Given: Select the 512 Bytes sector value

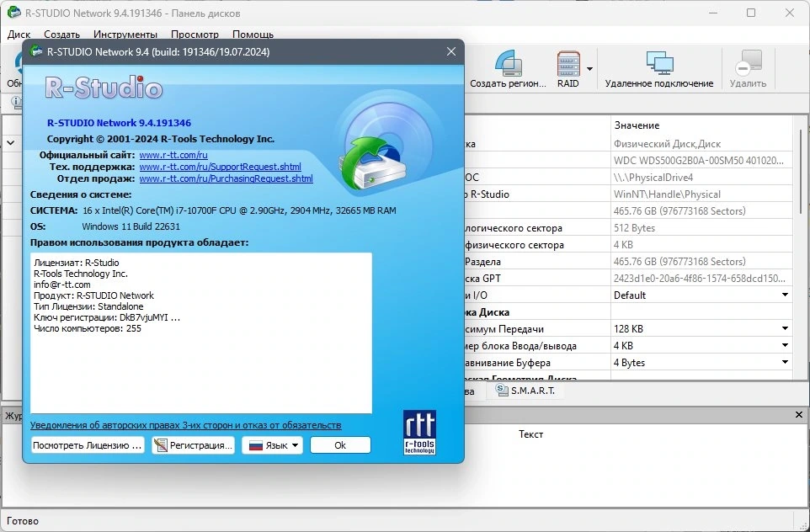Looking at the screenshot, I should tap(701, 228).
